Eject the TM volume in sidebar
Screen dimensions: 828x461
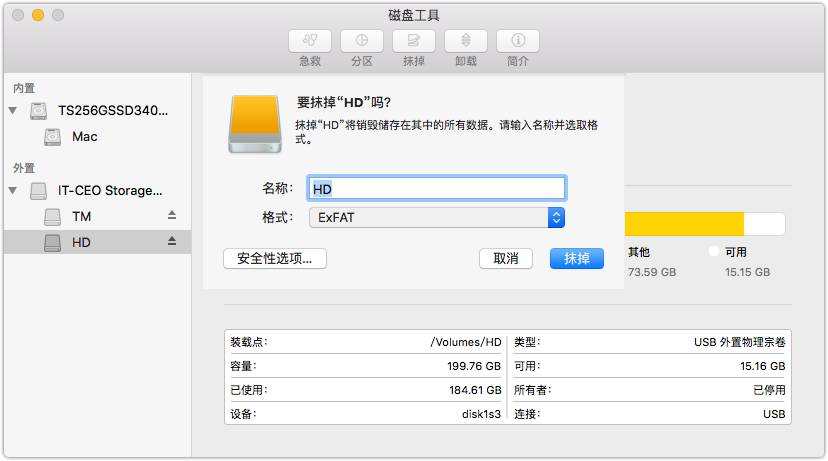pos(171,216)
